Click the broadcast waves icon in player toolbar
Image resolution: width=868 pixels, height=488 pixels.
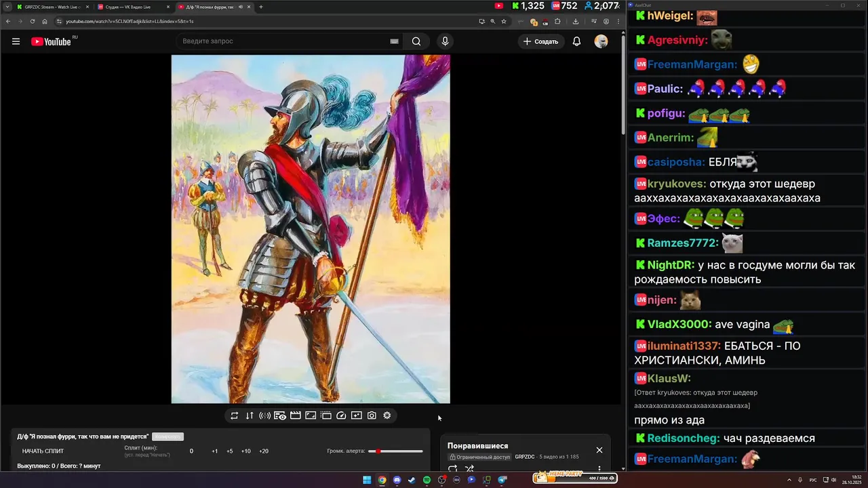point(264,415)
